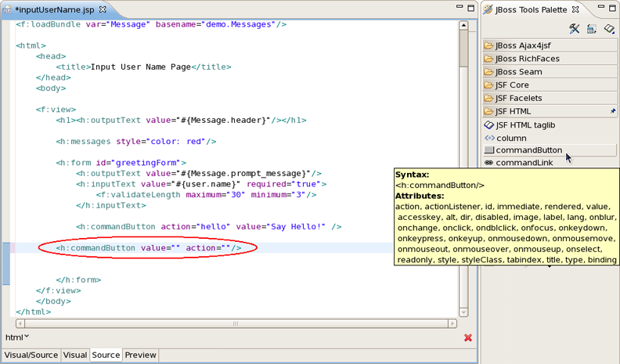Click the editor horizontal scrollbar
The height and width of the screenshot is (364, 620).
(x=235, y=323)
